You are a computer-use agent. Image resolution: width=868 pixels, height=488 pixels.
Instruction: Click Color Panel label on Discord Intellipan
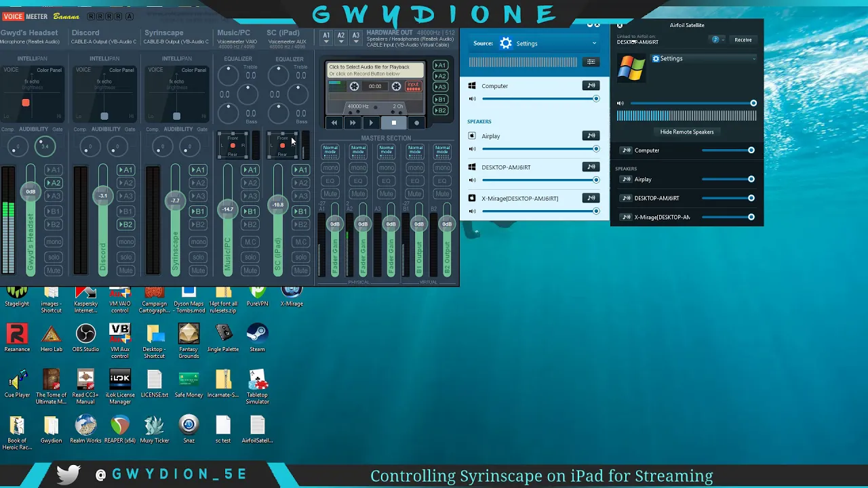pyautogui.click(x=121, y=70)
